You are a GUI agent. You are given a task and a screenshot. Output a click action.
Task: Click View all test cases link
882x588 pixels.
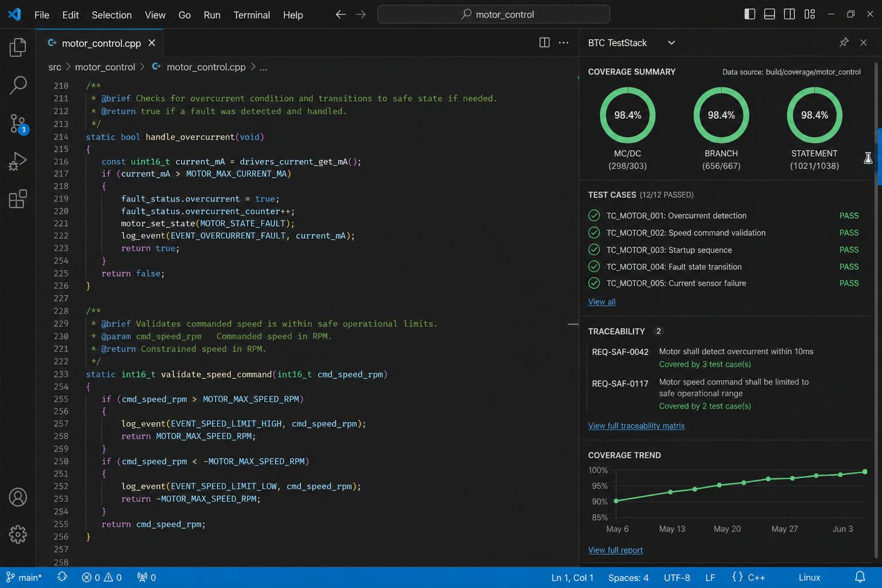click(602, 302)
